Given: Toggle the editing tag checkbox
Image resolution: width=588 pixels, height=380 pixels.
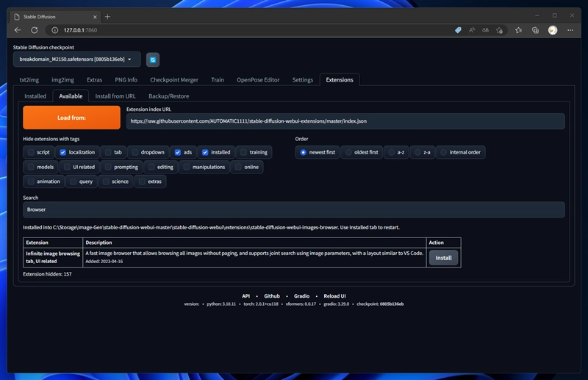Looking at the screenshot, I should pos(151,167).
